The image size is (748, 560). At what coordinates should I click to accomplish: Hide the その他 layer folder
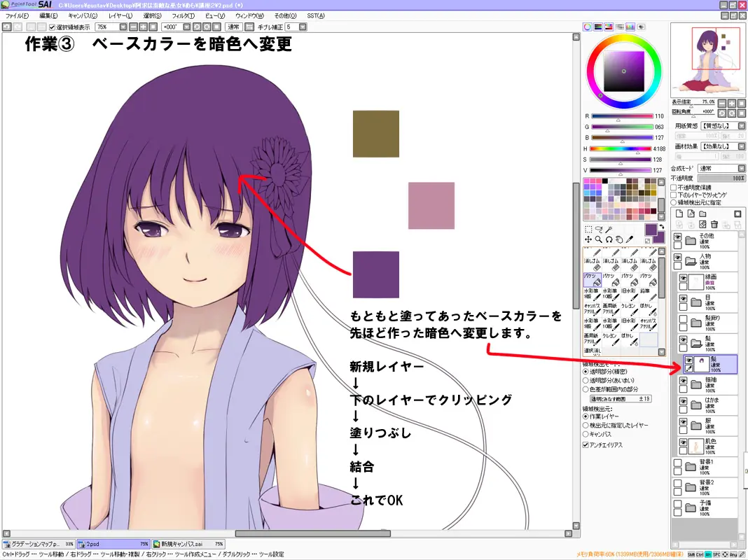[677, 237]
